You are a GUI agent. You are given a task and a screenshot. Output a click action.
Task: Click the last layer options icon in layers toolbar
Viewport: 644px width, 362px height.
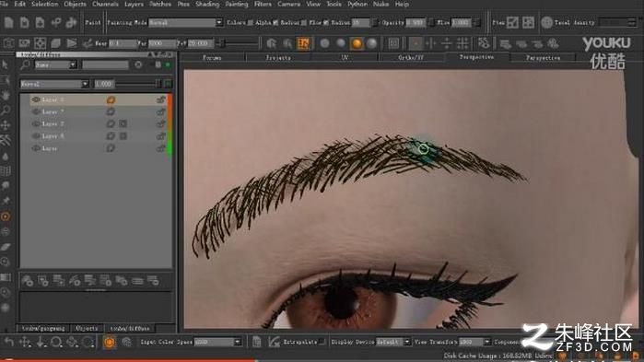click(153, 281)
